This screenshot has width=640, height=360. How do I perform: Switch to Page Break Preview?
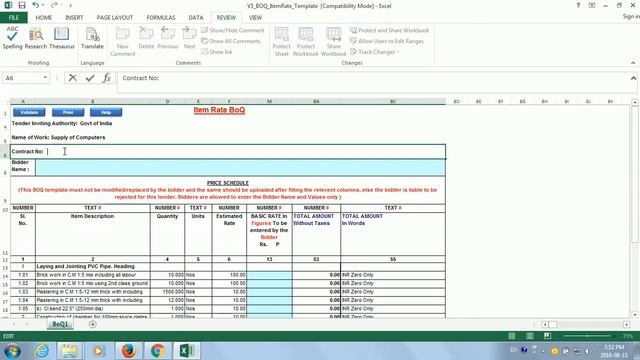click(x=547, y=336)
